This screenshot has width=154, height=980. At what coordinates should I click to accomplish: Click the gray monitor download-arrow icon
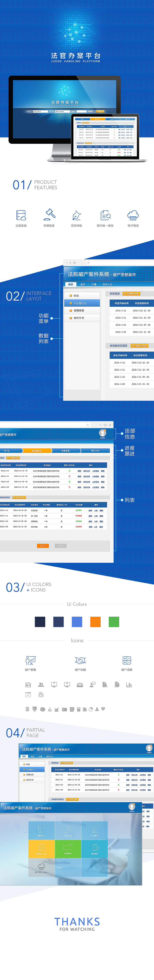tap(67, 684)
